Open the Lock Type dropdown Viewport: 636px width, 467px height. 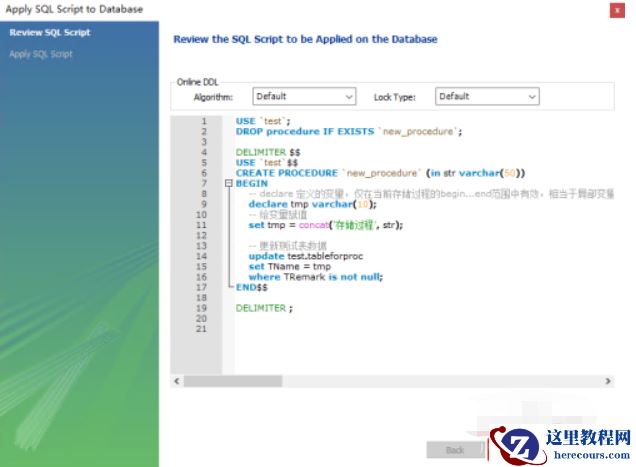tap(487, 97)
